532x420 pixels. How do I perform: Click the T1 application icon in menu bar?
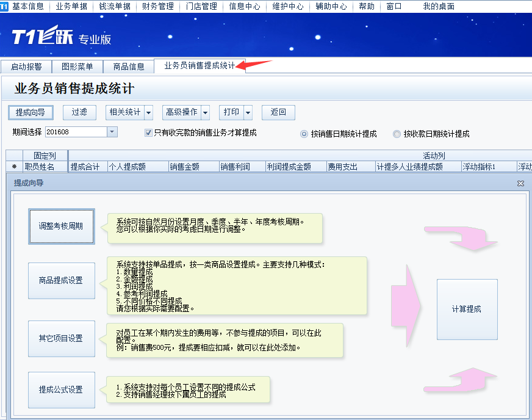pyautogui.click(x=4, y=6)
